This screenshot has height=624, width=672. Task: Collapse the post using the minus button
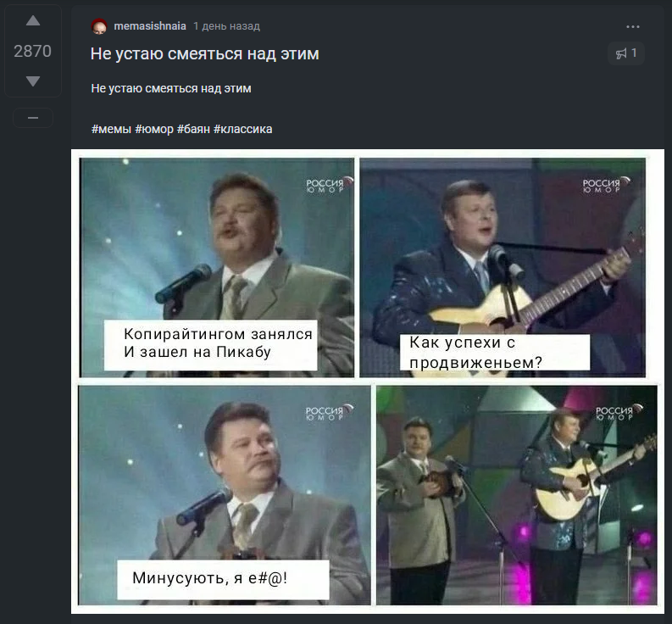coord(33,118)
